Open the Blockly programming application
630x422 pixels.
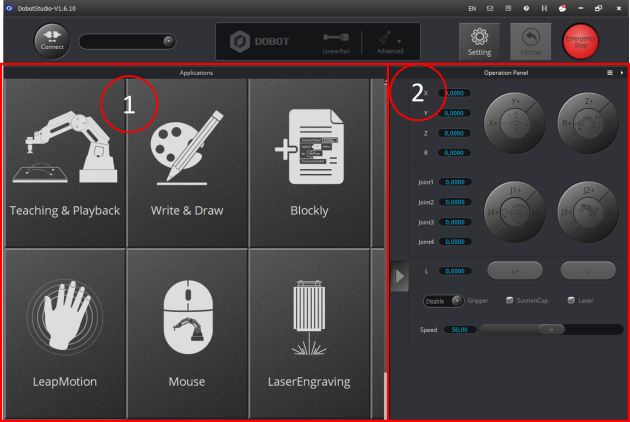(x=309, y=163)
